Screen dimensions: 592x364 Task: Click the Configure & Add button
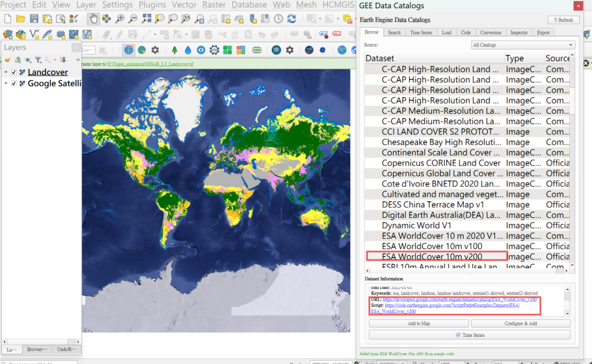(x=520, y=324)
